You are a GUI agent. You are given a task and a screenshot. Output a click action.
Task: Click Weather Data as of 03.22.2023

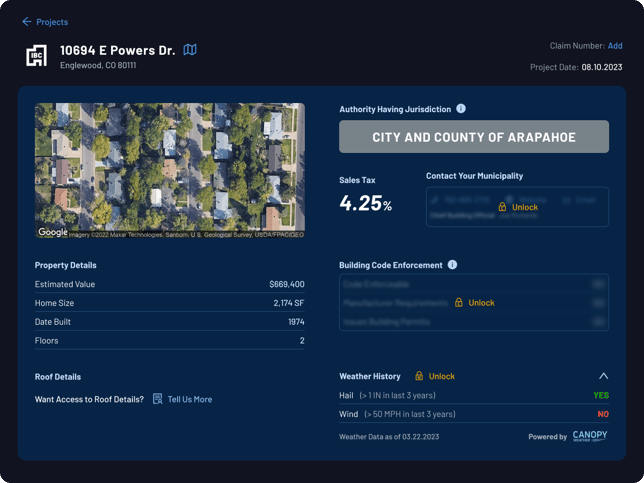(x=389, y=437)
